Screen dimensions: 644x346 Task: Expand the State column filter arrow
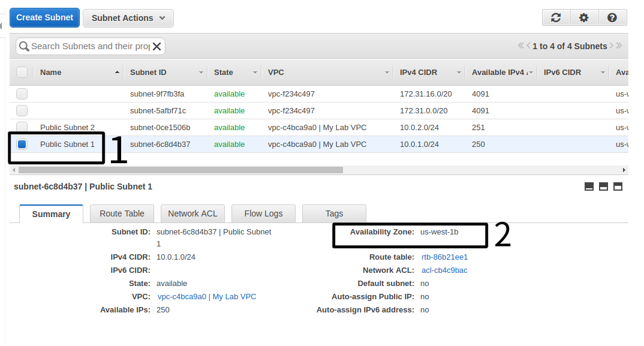pyautogui.click(x=255, y=73)
